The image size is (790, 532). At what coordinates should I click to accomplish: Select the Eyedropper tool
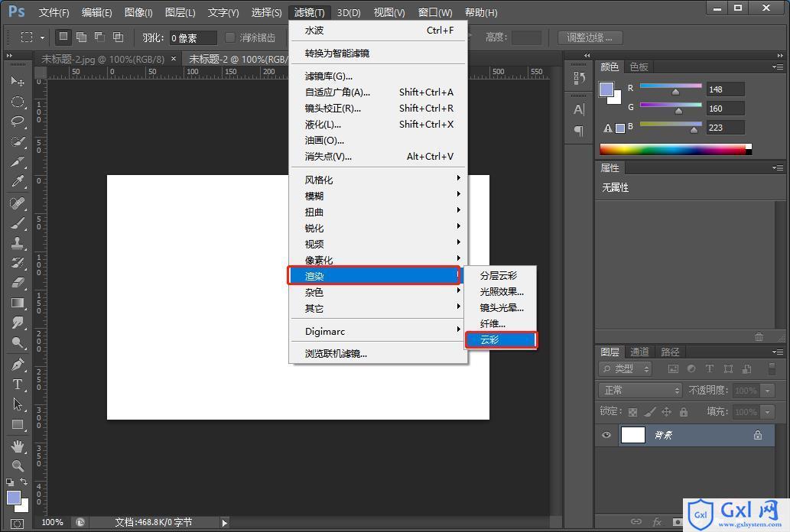pyautogui.click(x=17, y=181)
